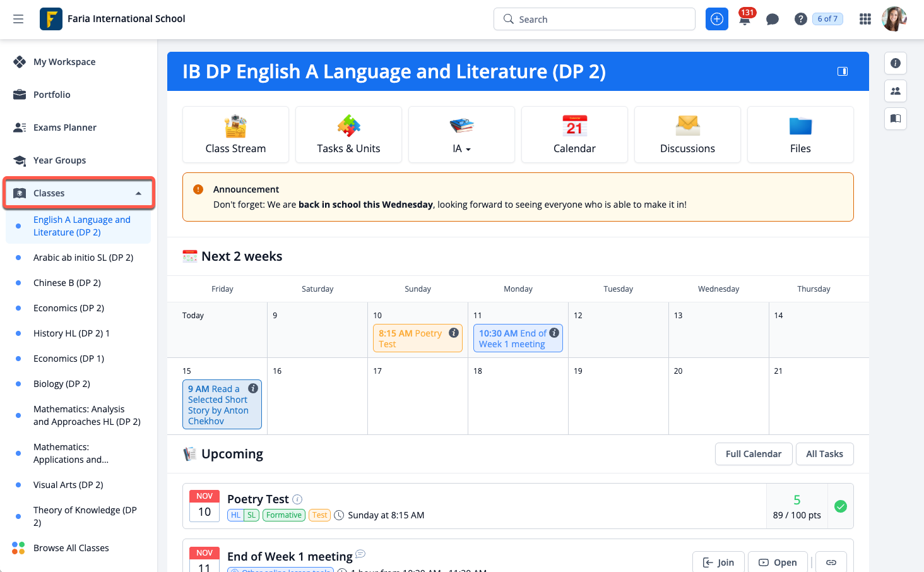Select Biology (DP 2) class in sidebar
The height and width of the screenshot is (572, 924).
tap(62, 384)
